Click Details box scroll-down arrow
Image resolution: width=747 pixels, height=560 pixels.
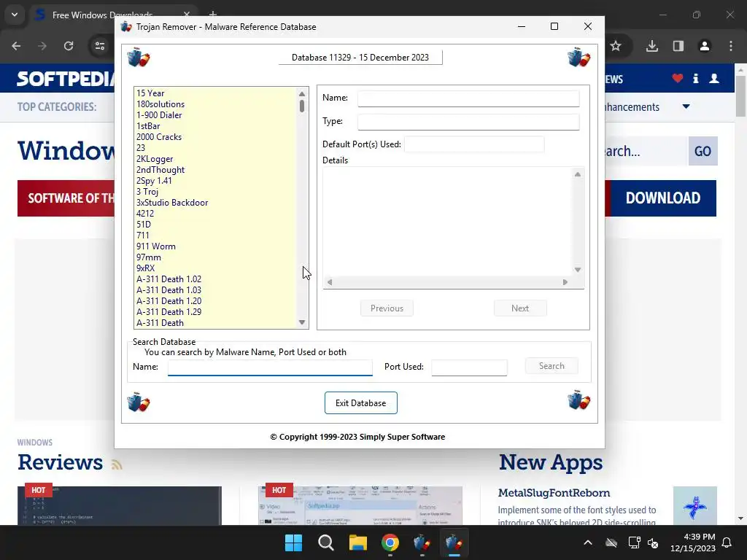[578, 270]
